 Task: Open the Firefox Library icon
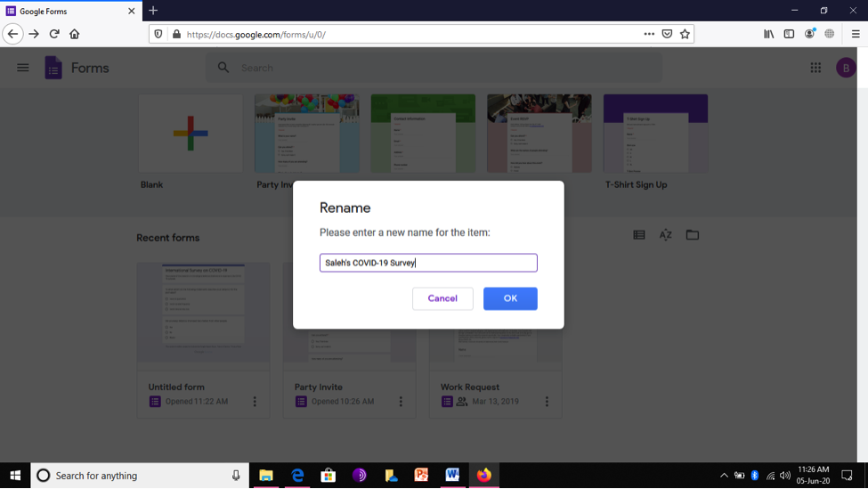(x=769, y=34)
